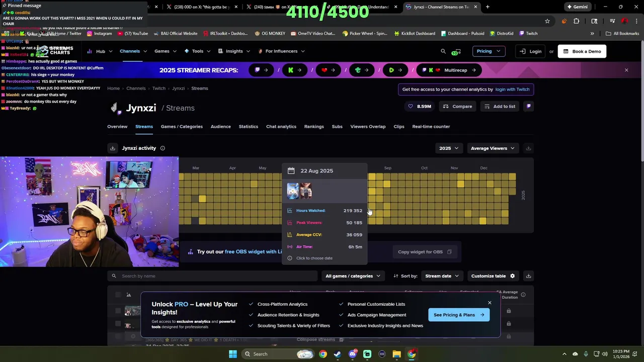
Task: Click the download icon beside Average Viewers
Action: click(528, 148)
